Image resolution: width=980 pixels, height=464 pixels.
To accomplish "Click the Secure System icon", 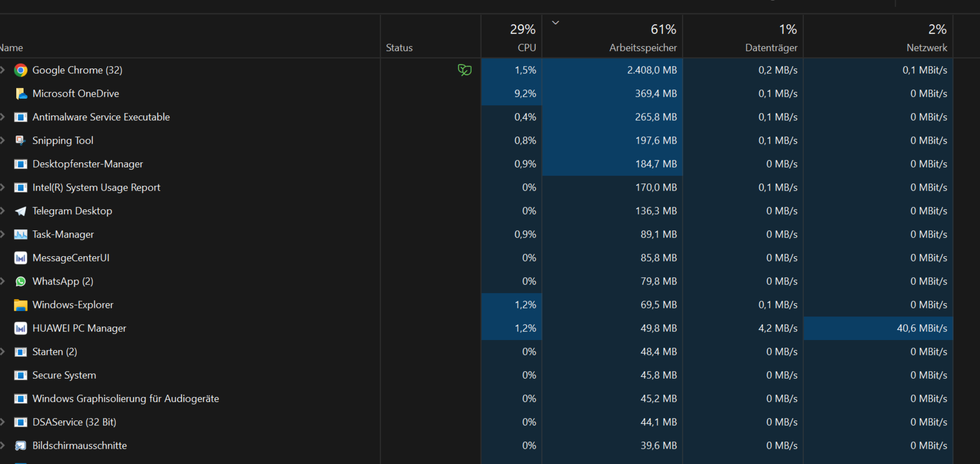I will tap(21, 375).
